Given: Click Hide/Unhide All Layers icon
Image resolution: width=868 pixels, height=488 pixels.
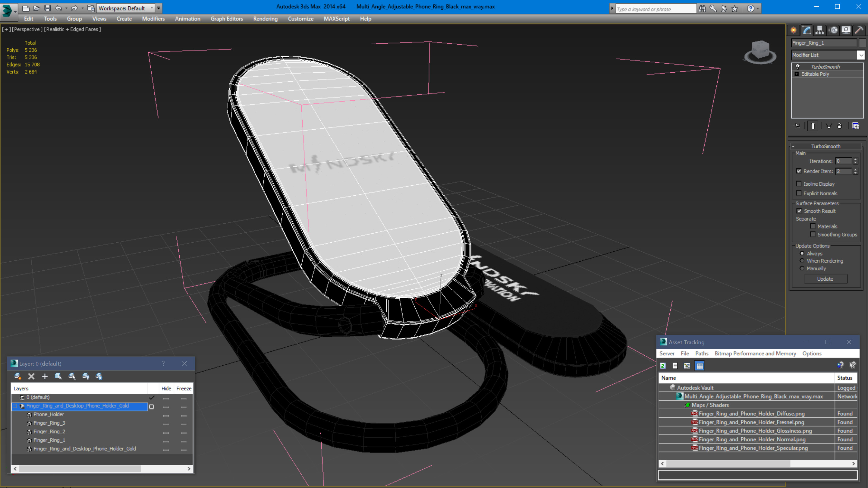Looking at the screenshot, I should [86, 376].
